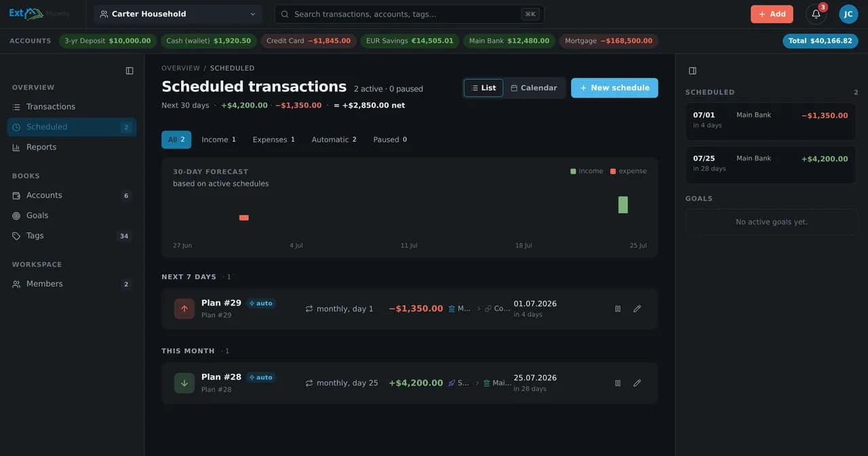Viewport: 868px width, 456px height.
Task: Click the Total balance pill
Action: point(821,41)
